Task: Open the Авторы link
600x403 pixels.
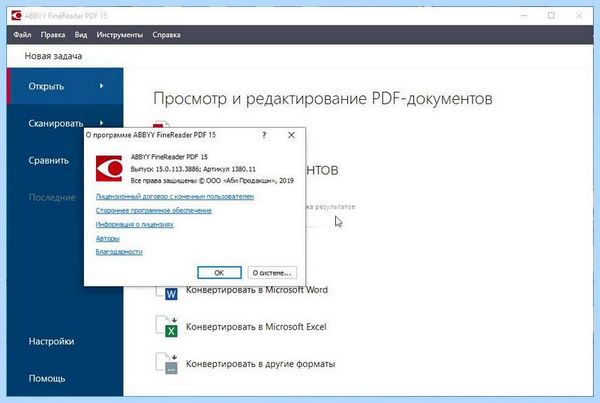Action: [108, 238]
